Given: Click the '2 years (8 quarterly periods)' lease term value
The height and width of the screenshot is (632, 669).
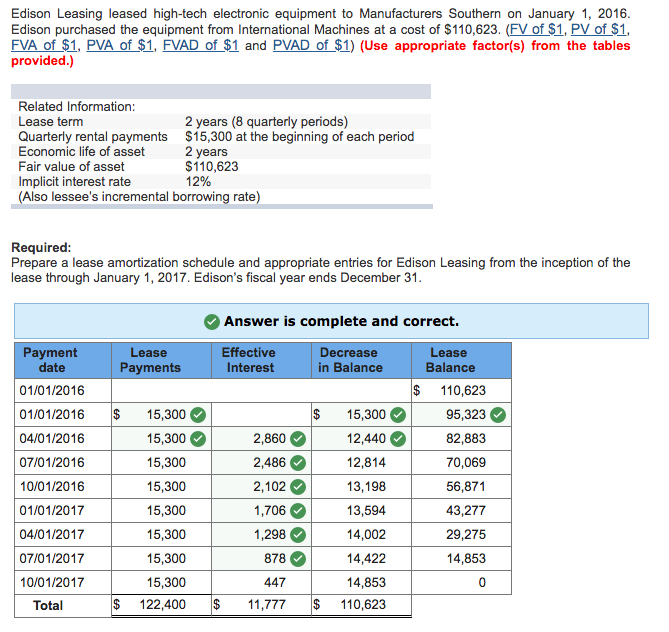Looking at the screenshot, I should pyautogui.click(x=267, y=122).
